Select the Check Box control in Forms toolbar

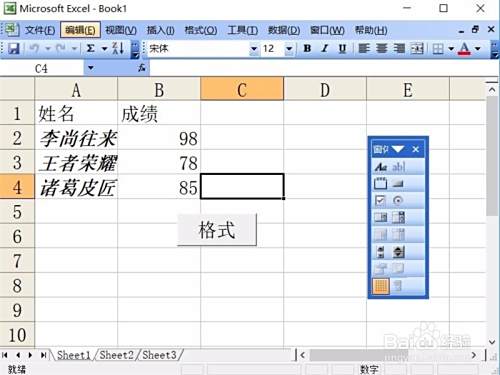click(381, 200)
